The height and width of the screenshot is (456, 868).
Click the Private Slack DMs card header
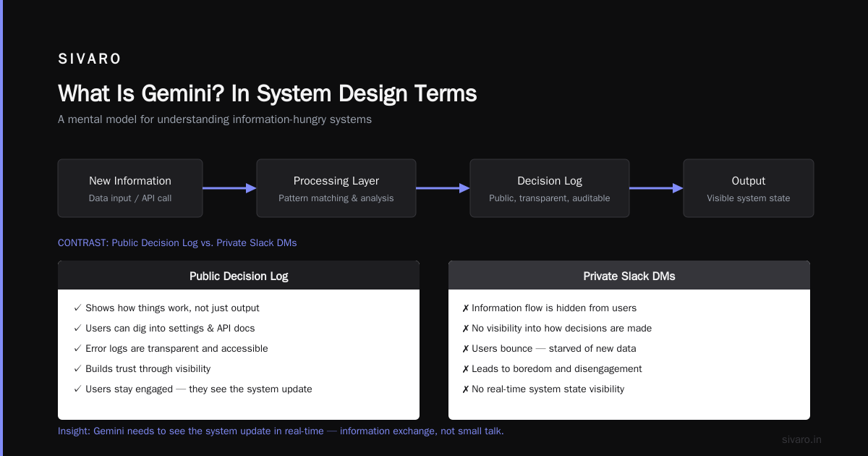tap(629, 276)
